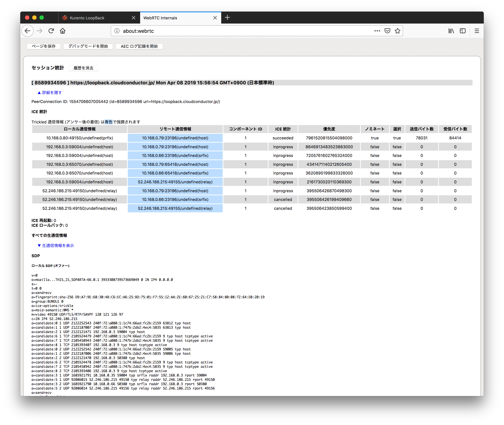
Task: Click the session header with loopback.cloudconductor.jp URL
Action: (x=252, y=83)
